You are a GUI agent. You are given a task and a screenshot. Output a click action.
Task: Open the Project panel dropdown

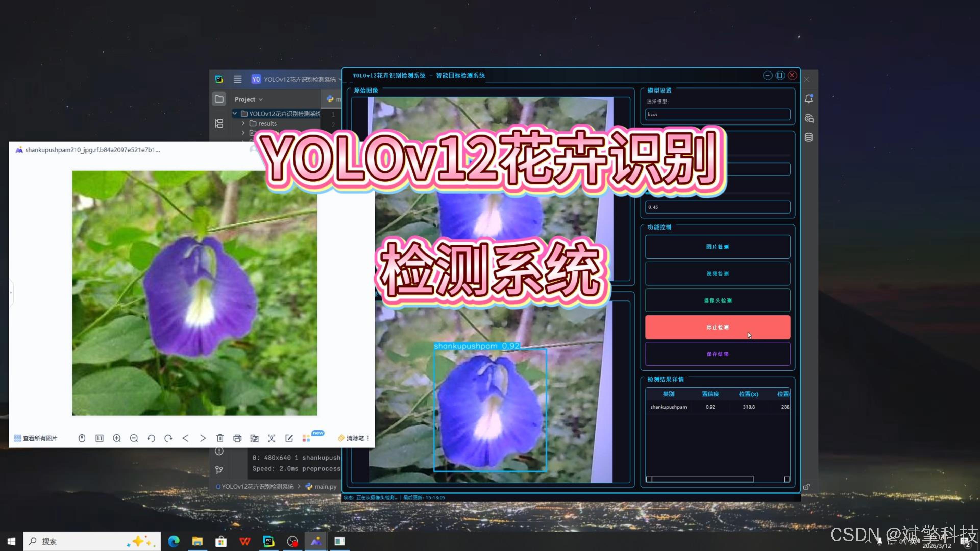pyautogui.click(x=248, y=99)
